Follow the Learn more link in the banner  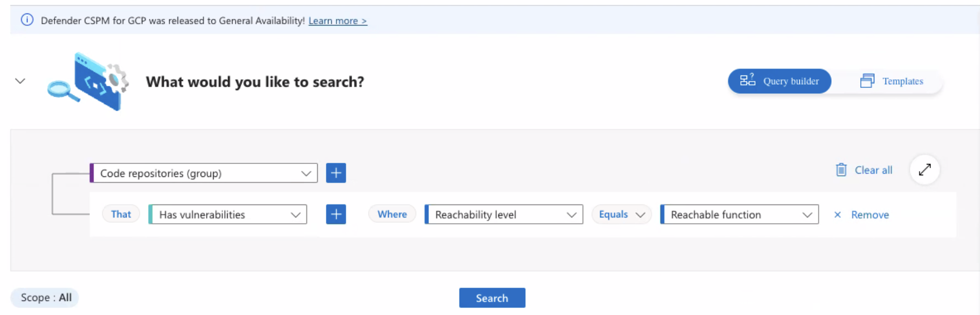tap(338, 20)
